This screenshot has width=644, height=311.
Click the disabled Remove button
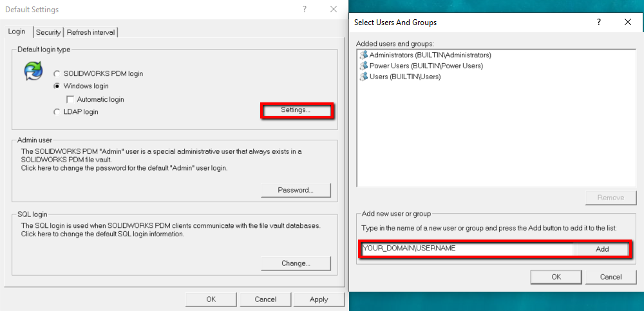[x=611, y=198]
